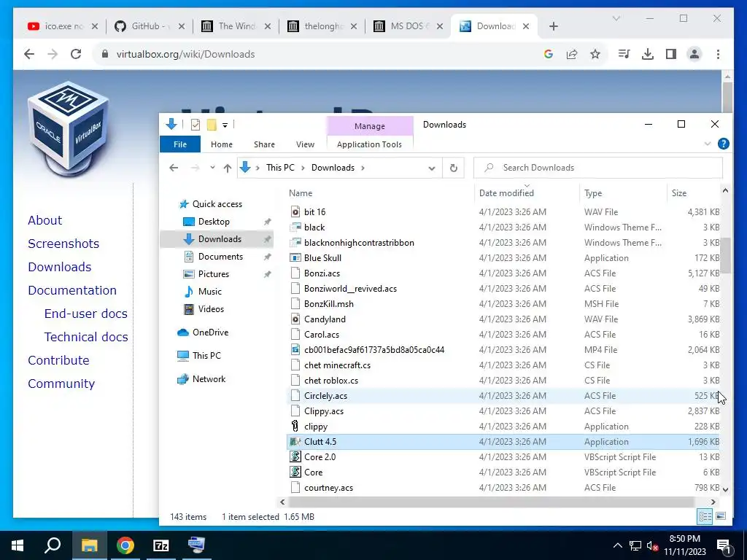Open Chrome three-dot menu
Screen dimensions: 747x560
pyautogui.click(x=718, y=54)
